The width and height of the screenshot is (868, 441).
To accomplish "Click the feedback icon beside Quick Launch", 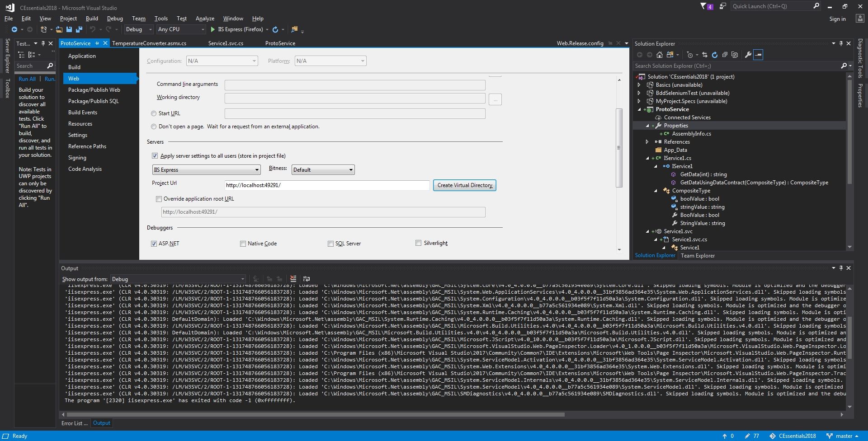I will (722, 6).
